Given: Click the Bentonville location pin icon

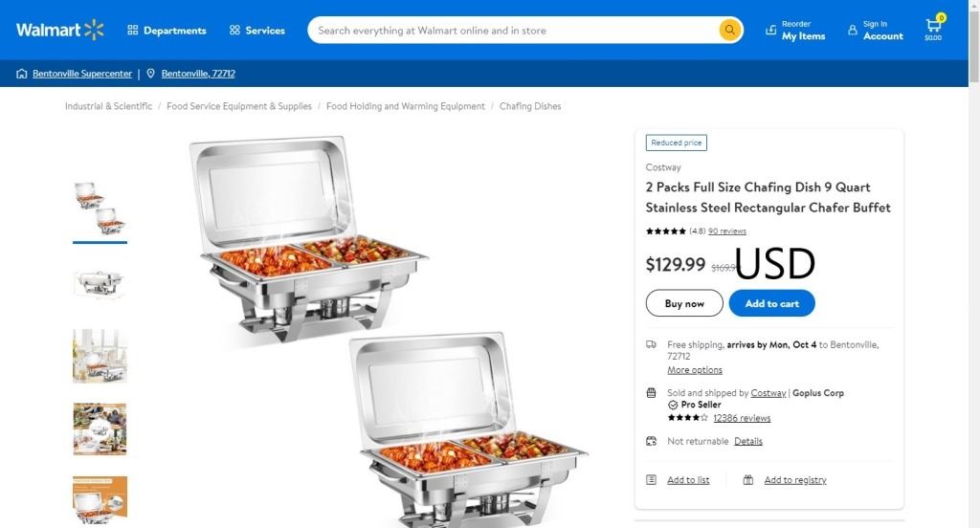Looking at the screenshot, I should 151,74.
